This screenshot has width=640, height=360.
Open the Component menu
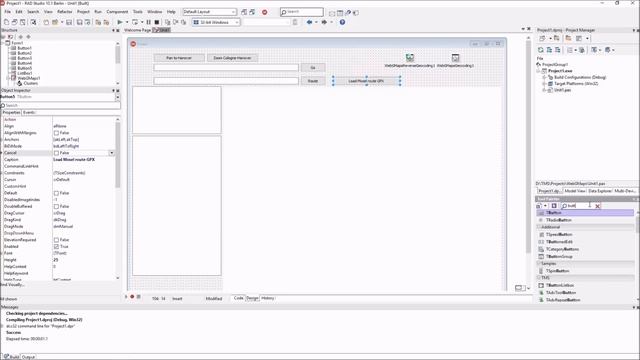click(117, 12)
